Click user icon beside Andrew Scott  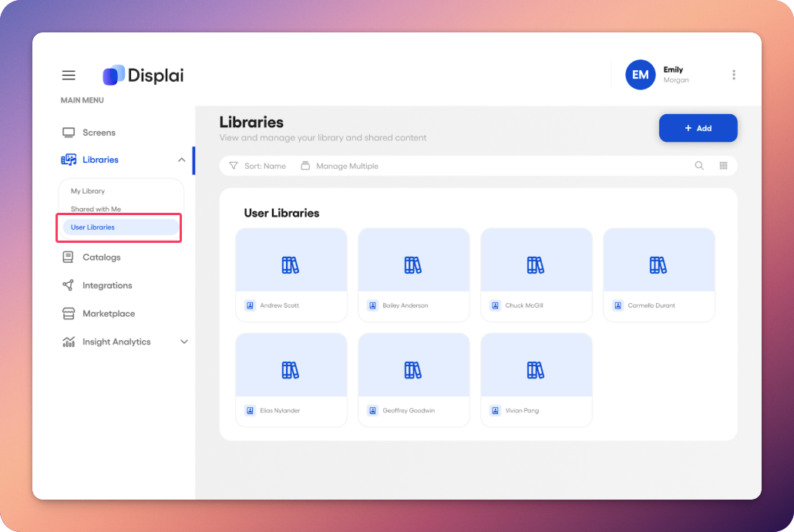(251, 305)
